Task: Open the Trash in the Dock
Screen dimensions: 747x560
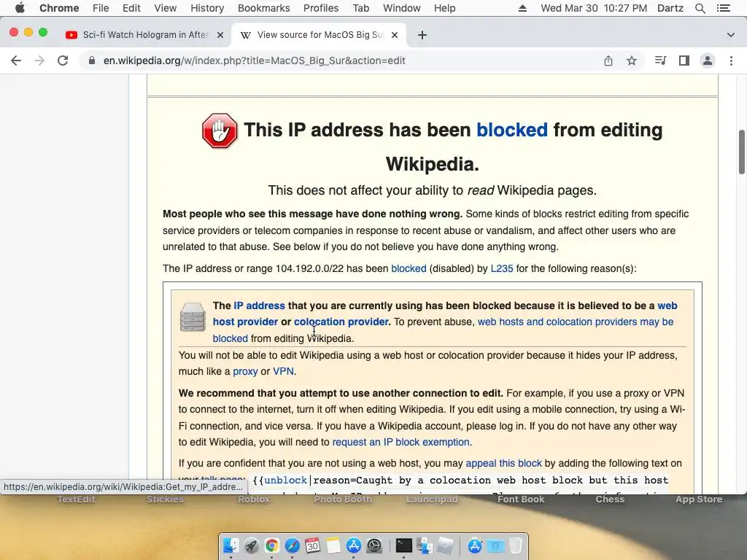Action: tap(516, 545)
